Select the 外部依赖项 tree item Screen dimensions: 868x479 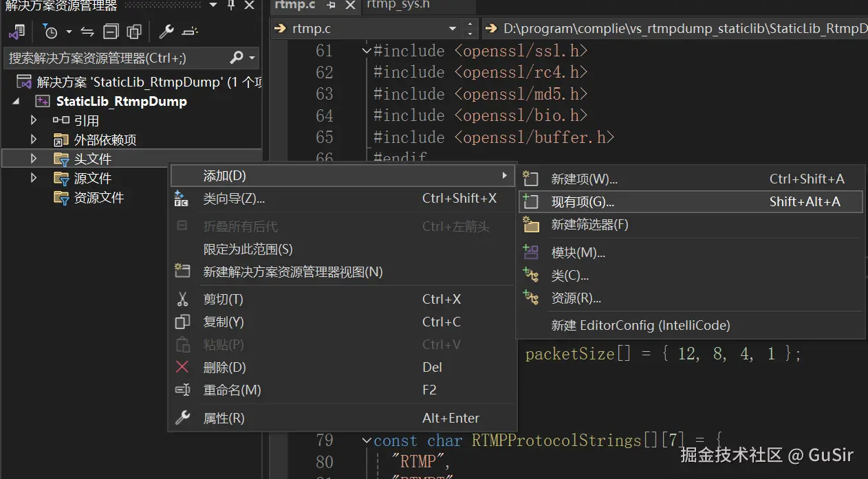105,140
